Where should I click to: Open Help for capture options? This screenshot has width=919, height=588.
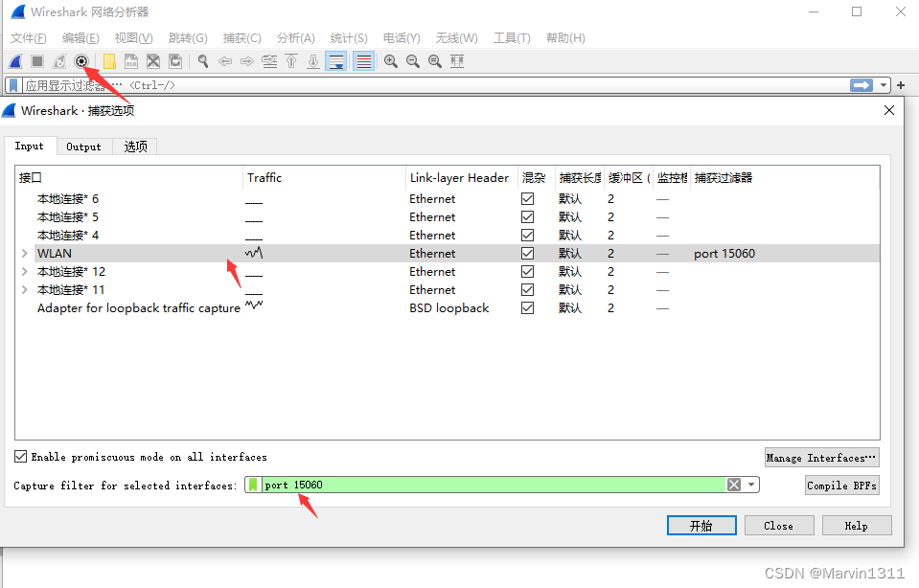click(x=857, y=526)
